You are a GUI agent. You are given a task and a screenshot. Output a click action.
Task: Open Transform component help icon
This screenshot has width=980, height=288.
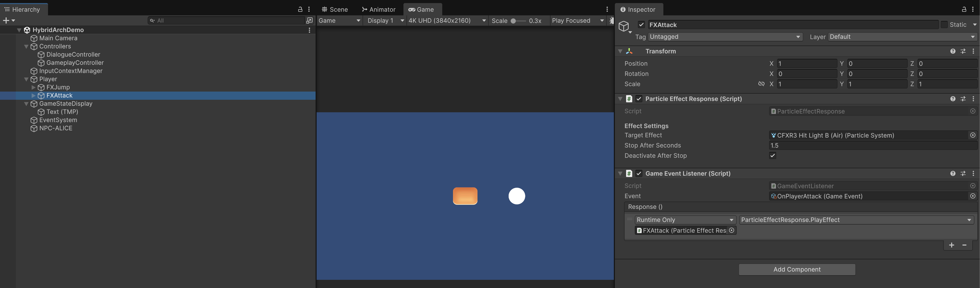pyautogui.click(x=953, y=51)
